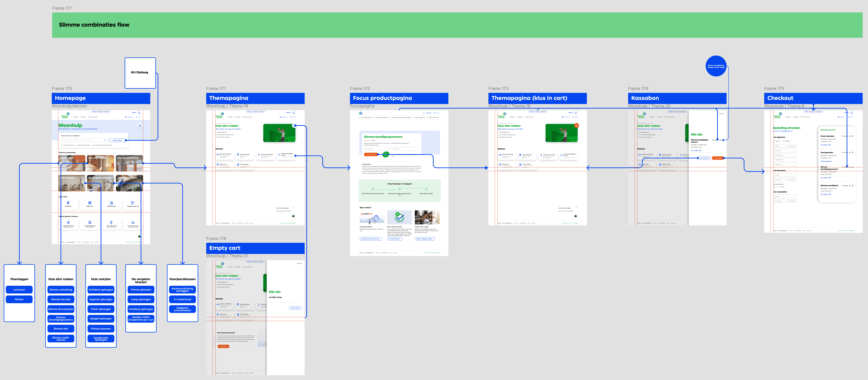Viewport: 868px width, 380px height.
Task: Select the 'Nee' radio under Uw klusadres
Action: [x=780, y=187]
